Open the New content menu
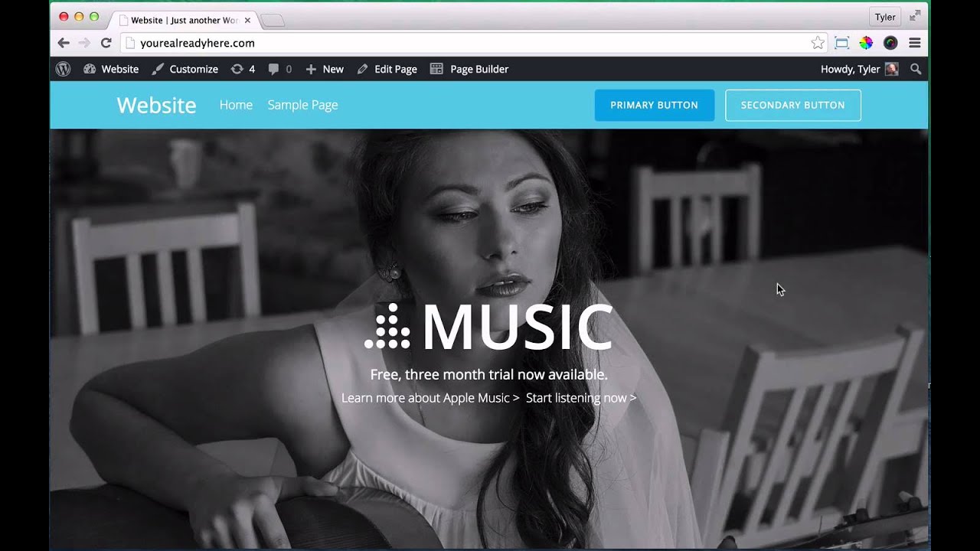The width and height of the screenshot is (980, 551). pyautogui.click(x=325, y=69)
